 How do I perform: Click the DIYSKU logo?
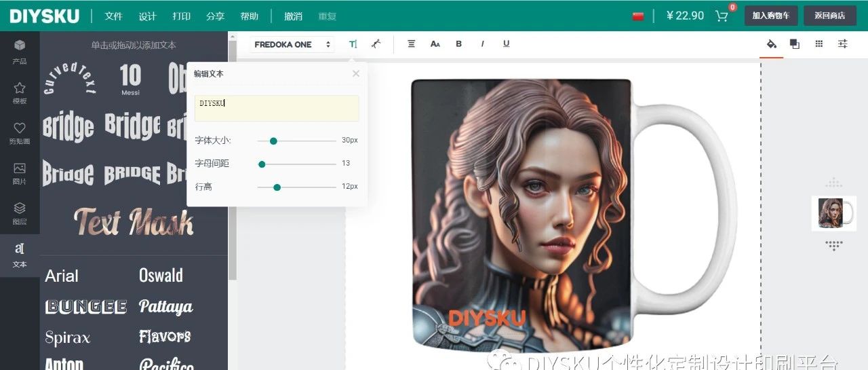(45, 16)
